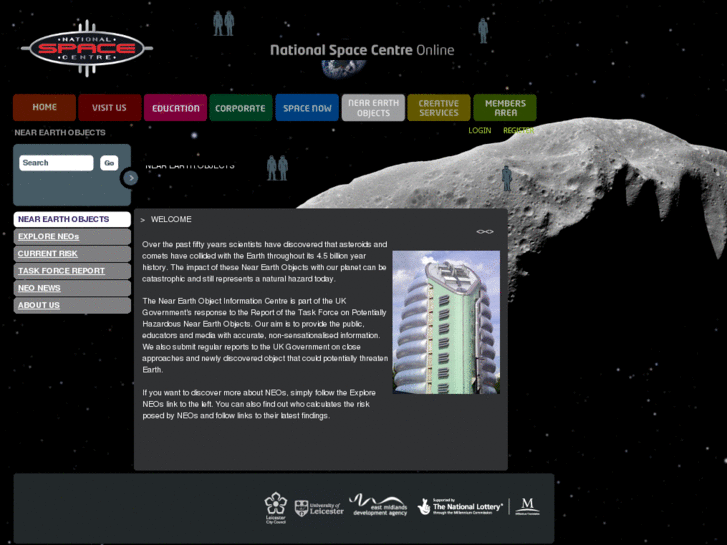Click the NEAR EARTH OBJECTS breadcrumb text
Image resolution: width=727 pixels, height=545 pixels.
(x=60, y=133)
